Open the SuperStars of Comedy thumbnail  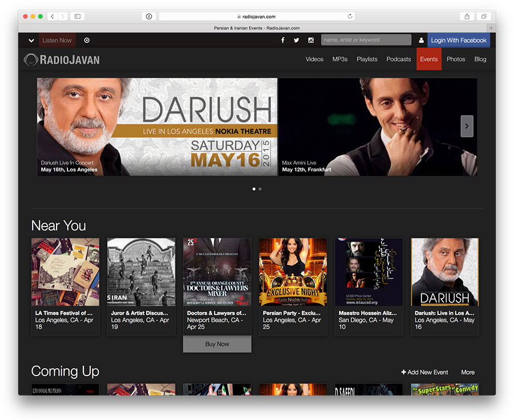[x=445, y=389]
